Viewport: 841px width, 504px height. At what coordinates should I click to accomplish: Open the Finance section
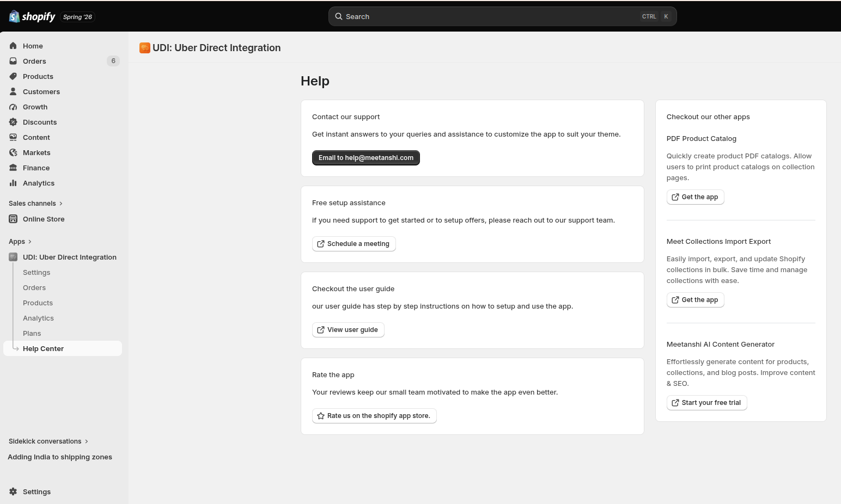point(63,168)
